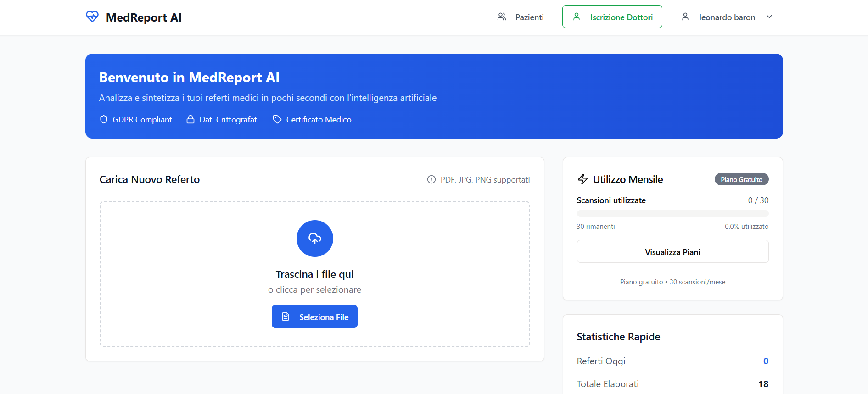Open the leonardo baron account menu
868x394 pixels.
[727, 17]
